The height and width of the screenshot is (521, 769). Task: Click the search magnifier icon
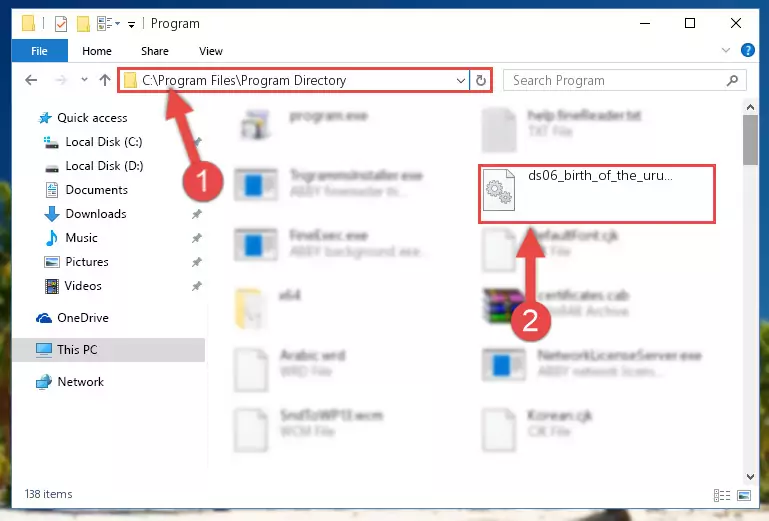click(732, 80)
